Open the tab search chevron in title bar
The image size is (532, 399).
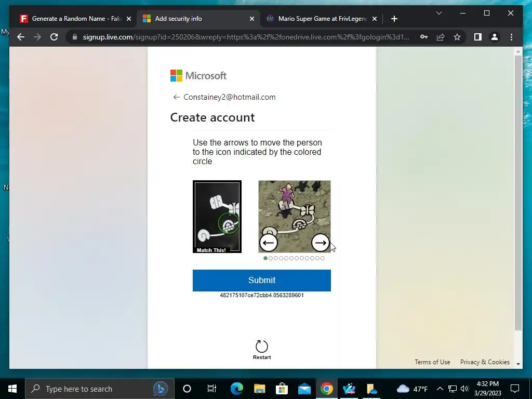(x=438, y=13)
